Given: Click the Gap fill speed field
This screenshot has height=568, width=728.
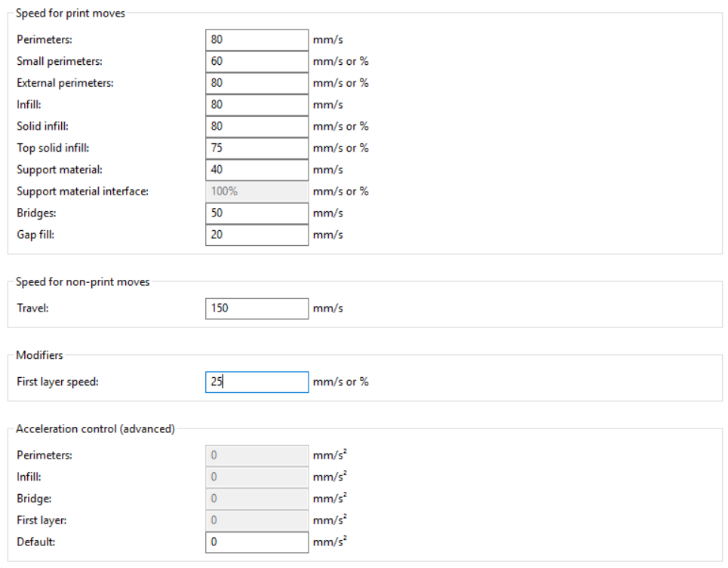Looking at the screenshot, I should 256,235.
